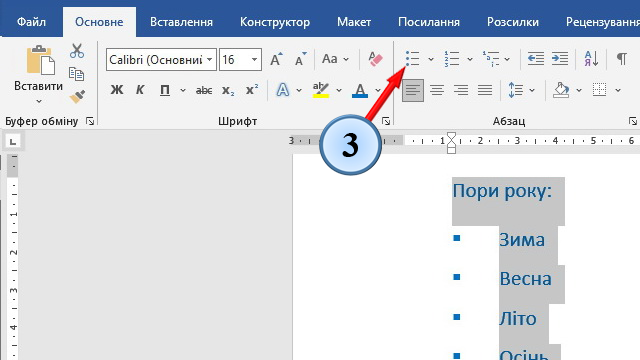Image resolution: width=640 pixels, height=360 pixels.
Task: Expand the highlight color dropdown arrow
Action: click(339, 90)
